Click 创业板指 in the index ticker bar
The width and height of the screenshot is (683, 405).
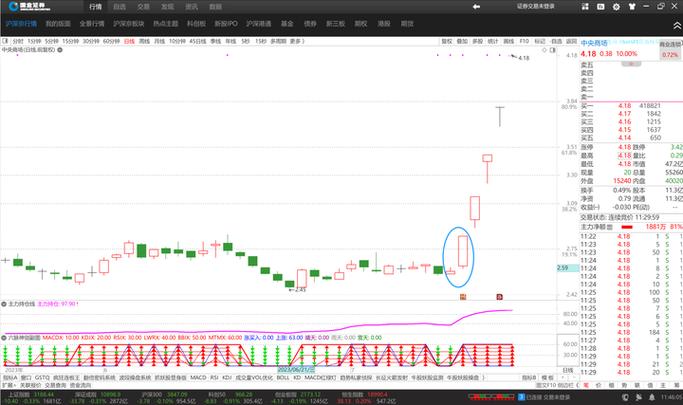[286, 394]
